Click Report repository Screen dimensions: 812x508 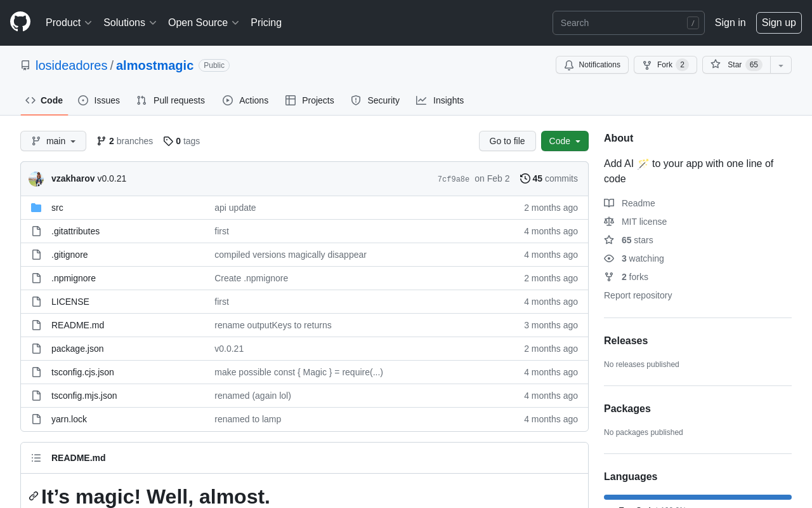638,295
